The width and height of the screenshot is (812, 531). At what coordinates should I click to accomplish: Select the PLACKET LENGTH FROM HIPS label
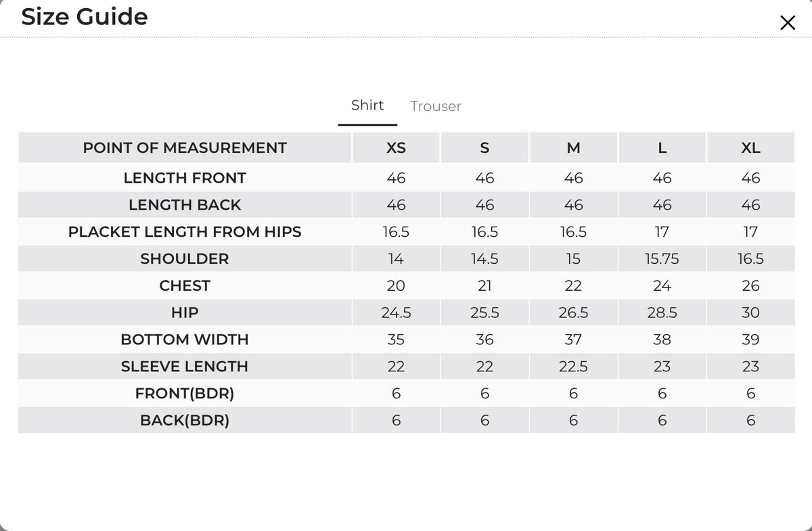[x=185, y=232]
